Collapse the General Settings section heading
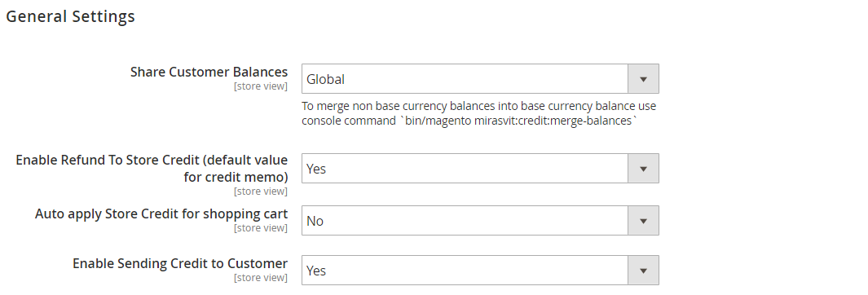Image resolution: width=868 pixels, height=295 pixels. pyautogui.click(x=70, y=16)
